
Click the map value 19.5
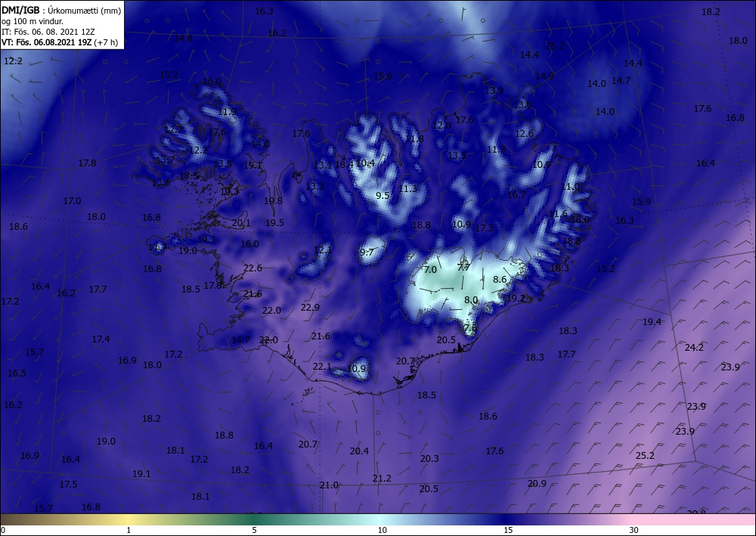[x=275, y=223]
